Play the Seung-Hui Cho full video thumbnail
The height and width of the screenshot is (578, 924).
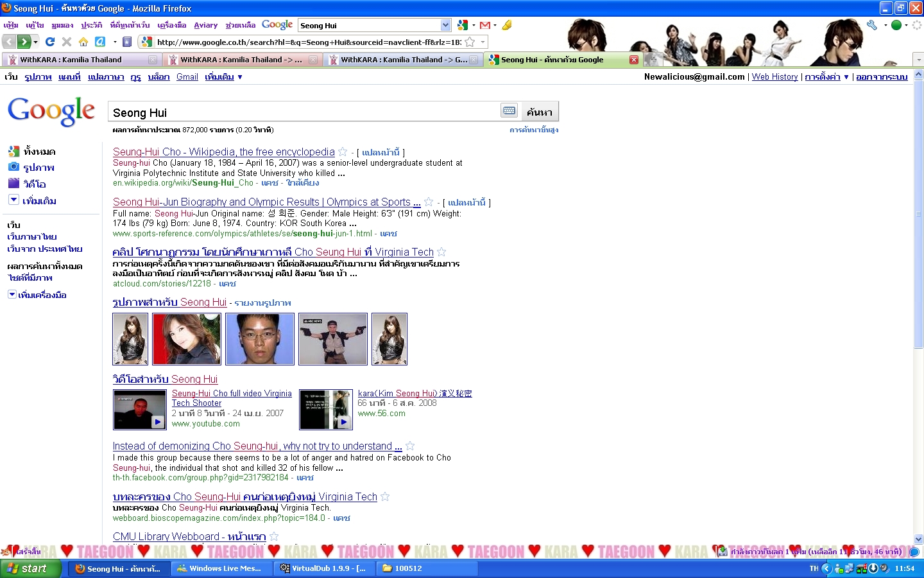(x=139, y=409)
